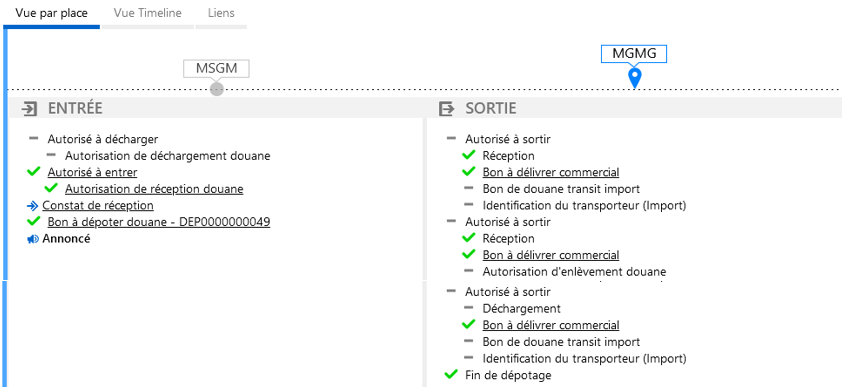Screen dimensions: 845x388
Task: Click the MGMG place label
Action: point(634,54)
